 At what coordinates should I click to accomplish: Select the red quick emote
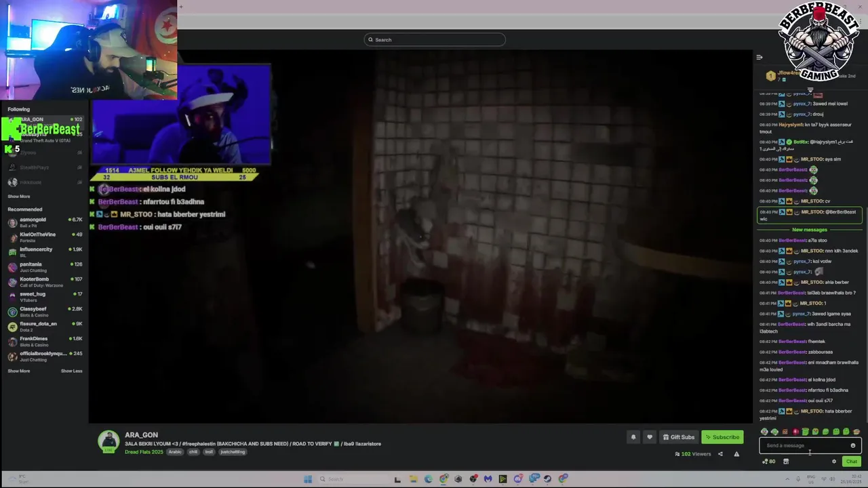pyautogui.click(x=795, y=432)
